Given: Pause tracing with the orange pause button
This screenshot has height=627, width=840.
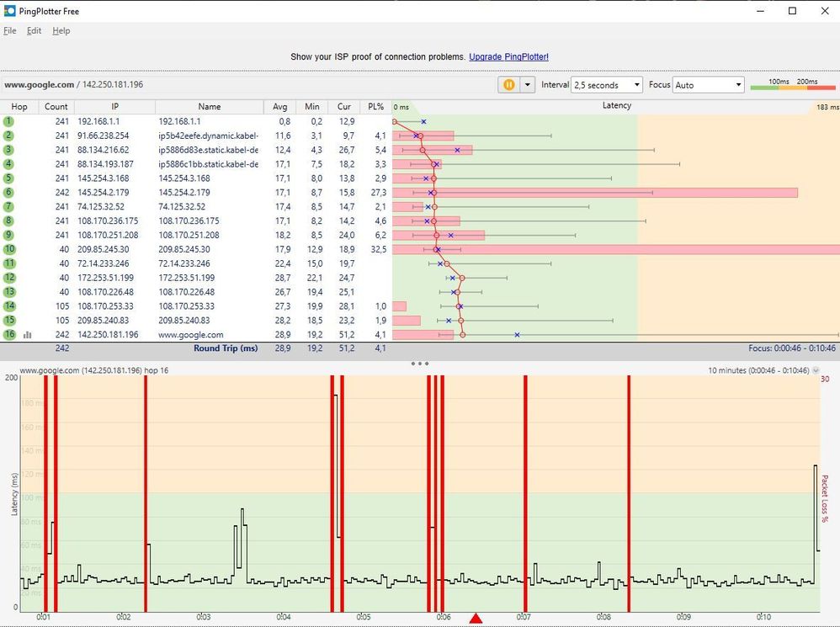Looking at the screenshot, I should [509, 85].
